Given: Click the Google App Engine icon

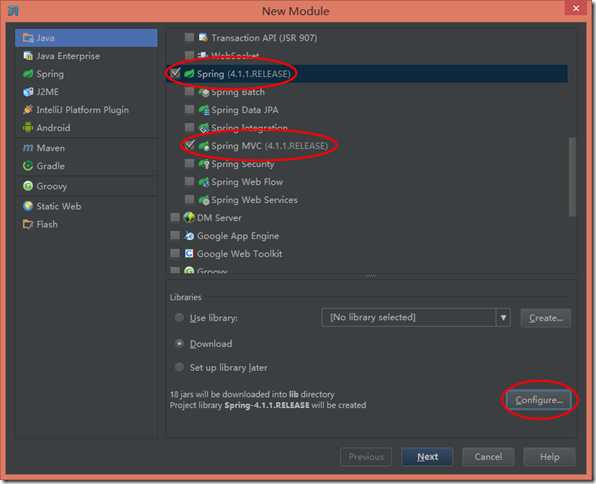Looking at the screenshot, I should click(189, 236).
